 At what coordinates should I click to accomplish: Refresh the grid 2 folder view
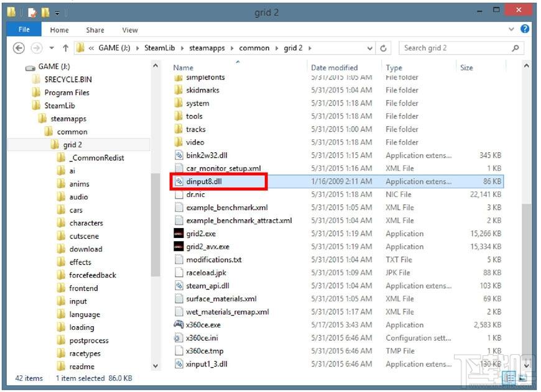click(x=383, y=48)
